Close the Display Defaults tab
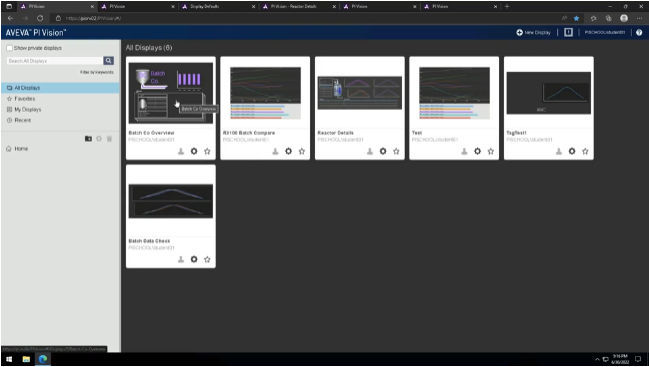This screenshot has width=649, height=367. pos(254,7)
